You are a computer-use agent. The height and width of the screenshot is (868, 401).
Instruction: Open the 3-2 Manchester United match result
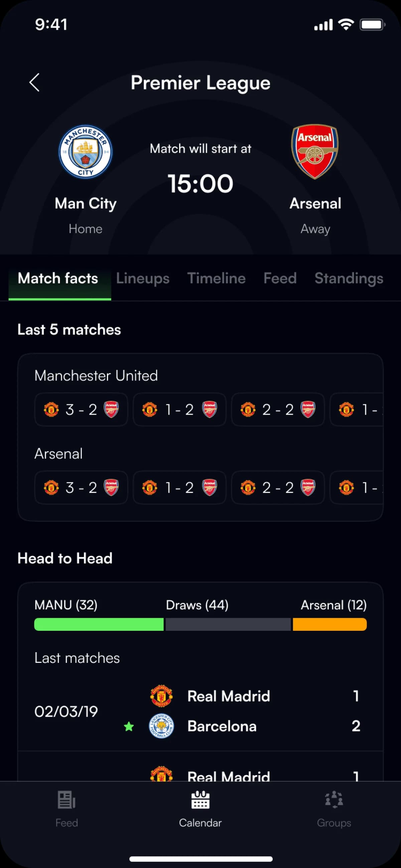81,409
